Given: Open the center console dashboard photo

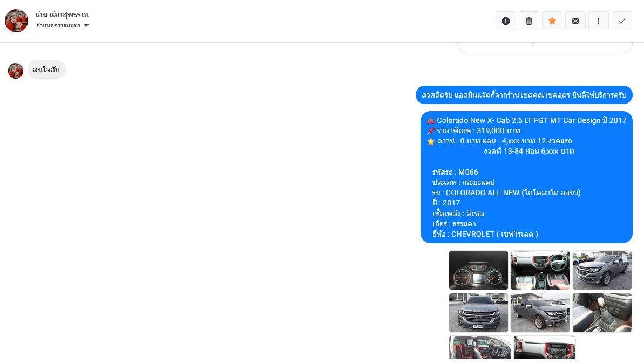Looking at the screenshot, I should coord(545,347).
